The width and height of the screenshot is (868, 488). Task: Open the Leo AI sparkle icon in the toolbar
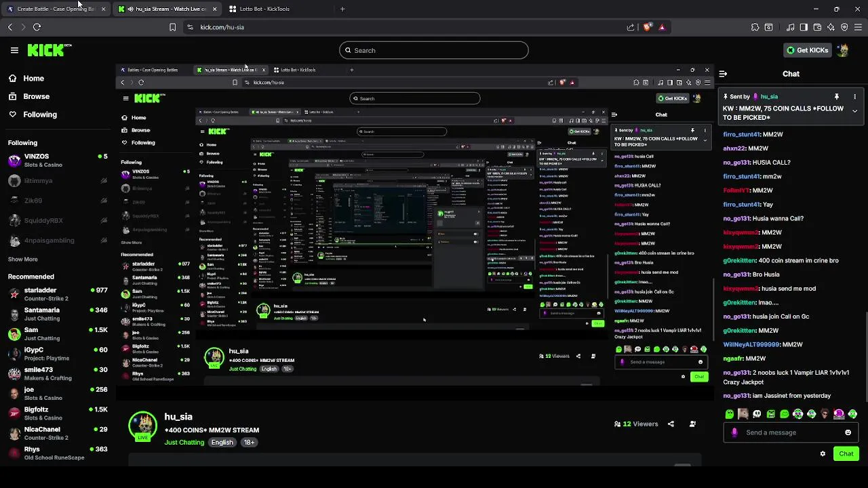tap(831, 27)
